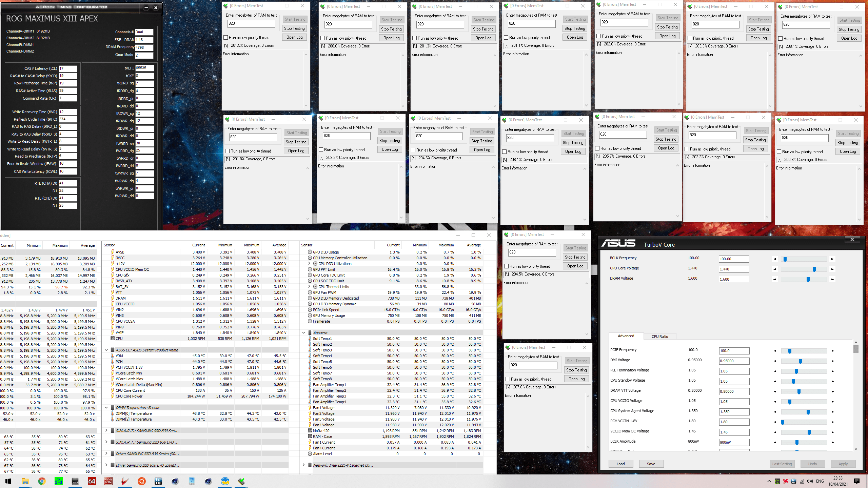Switch to the CPU Ratio tab

660,337
